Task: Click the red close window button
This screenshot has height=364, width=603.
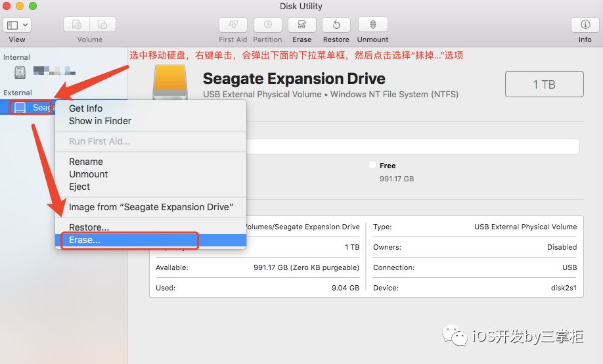Action: (7, 6)
